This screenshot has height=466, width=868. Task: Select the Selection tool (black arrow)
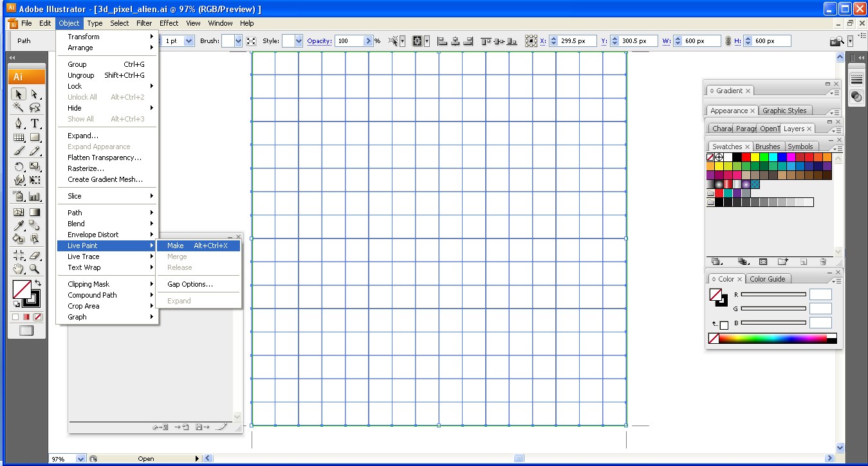pos(19,94)
